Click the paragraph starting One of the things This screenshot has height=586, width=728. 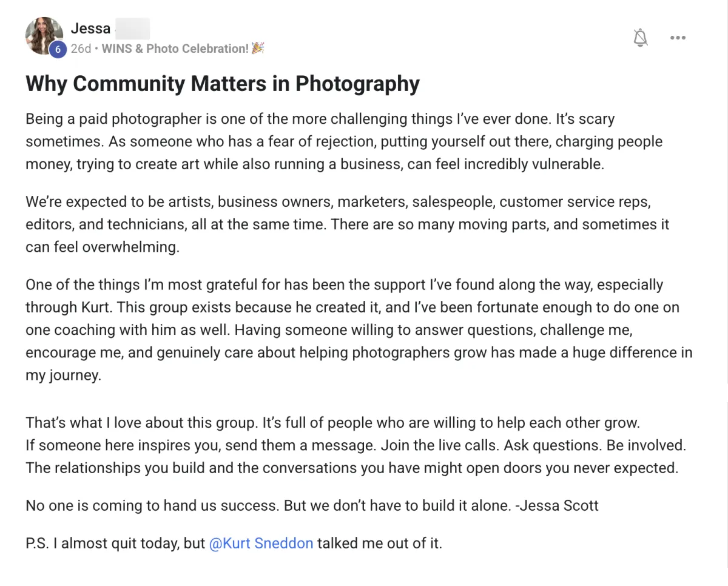(x=359, y=330)
